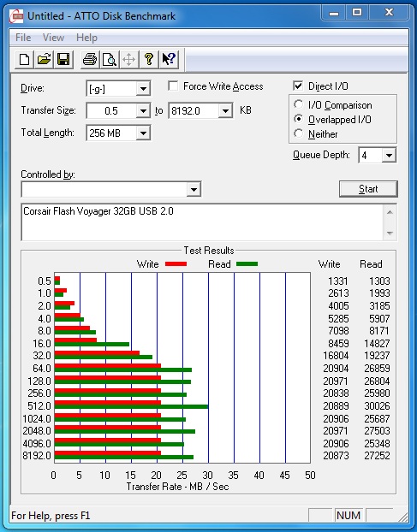
Task: Click the four-arrow move icon
Action: click(129, 59)
